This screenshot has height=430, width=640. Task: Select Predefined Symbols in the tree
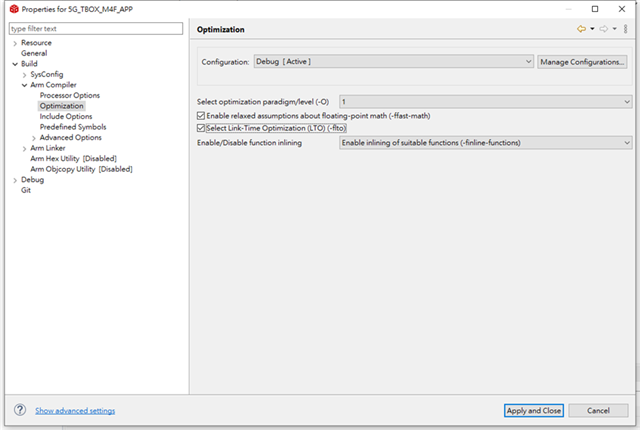click(x=73, y=127)
